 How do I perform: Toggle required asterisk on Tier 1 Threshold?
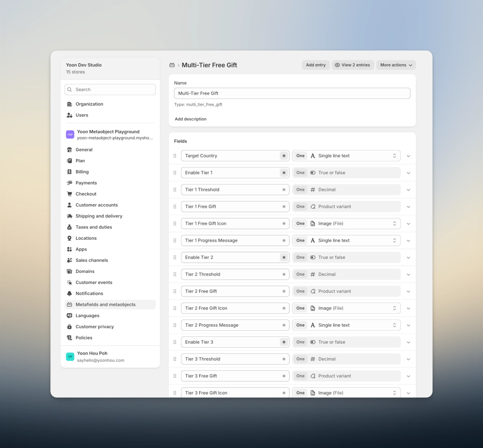tap(284, 190)
